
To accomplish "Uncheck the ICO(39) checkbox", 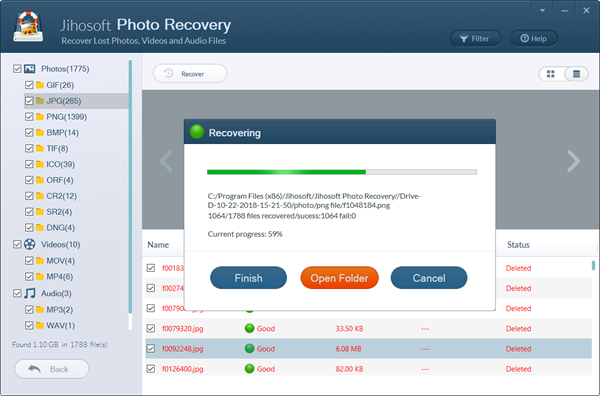I will (x=29, y=164).
